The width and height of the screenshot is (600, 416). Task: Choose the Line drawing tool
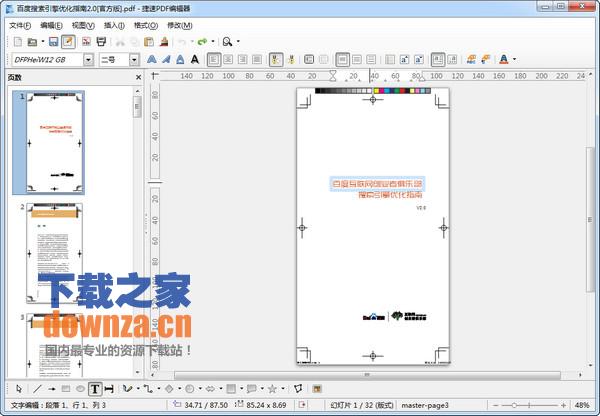tap(37, 389)
